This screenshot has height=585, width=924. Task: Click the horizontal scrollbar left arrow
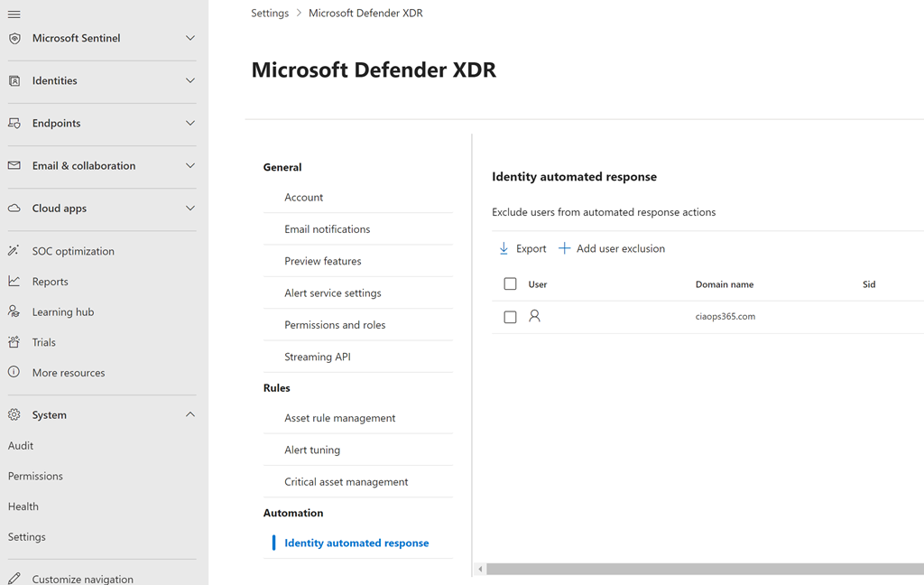(481, 570)
